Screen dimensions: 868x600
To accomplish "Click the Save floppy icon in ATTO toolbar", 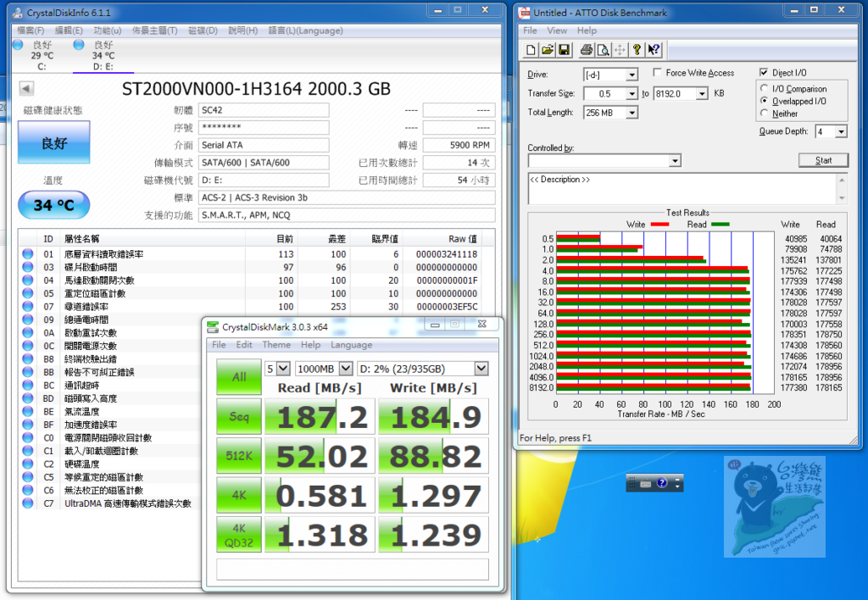I will tap(564, 50).
